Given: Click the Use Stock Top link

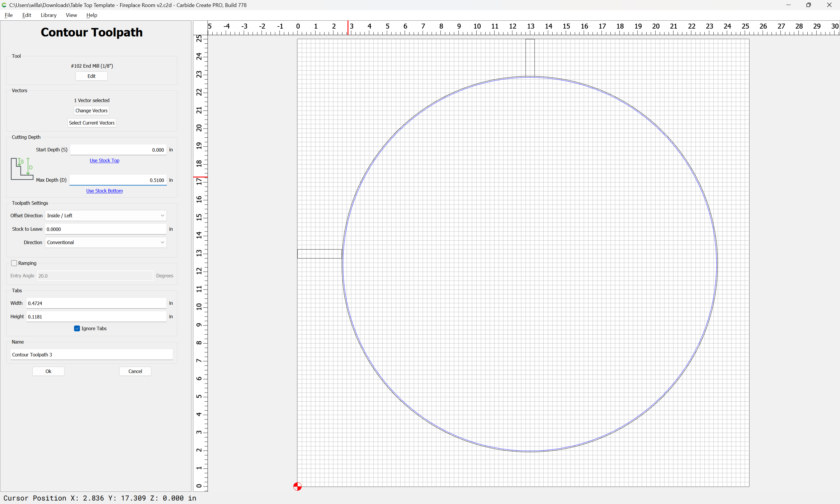Looking at the screenshot, I should [104, 161].
